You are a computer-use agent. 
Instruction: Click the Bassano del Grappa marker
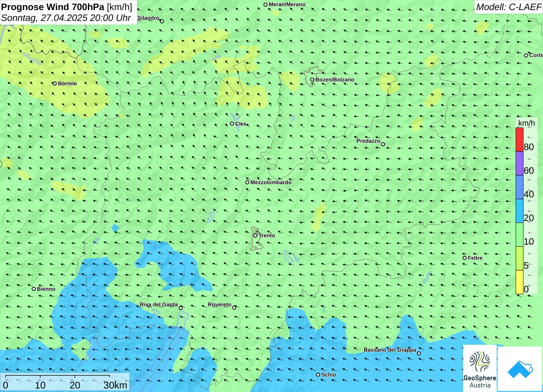[418, 353]
